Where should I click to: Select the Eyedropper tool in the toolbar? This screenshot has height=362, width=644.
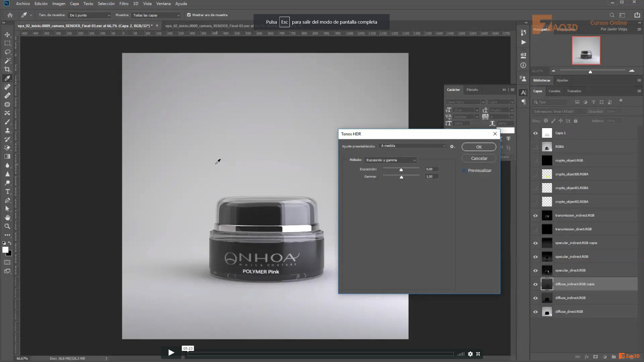[8, 78]
